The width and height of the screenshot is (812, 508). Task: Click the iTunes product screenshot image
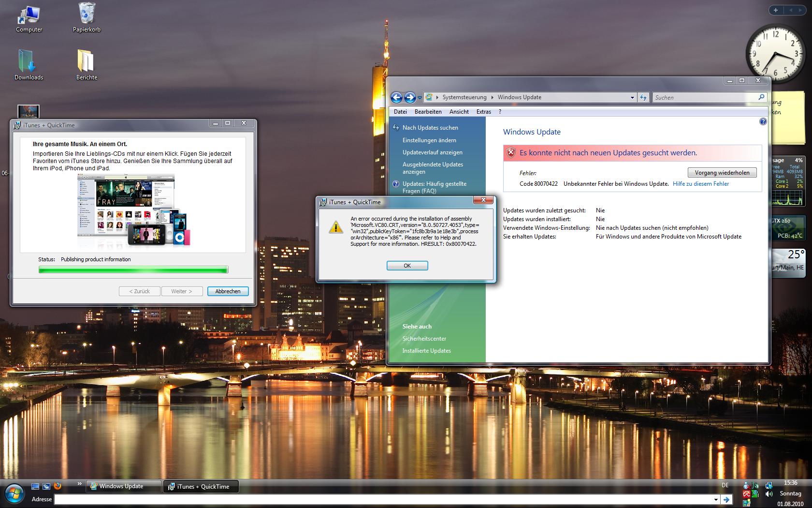(x=134, y=210)
